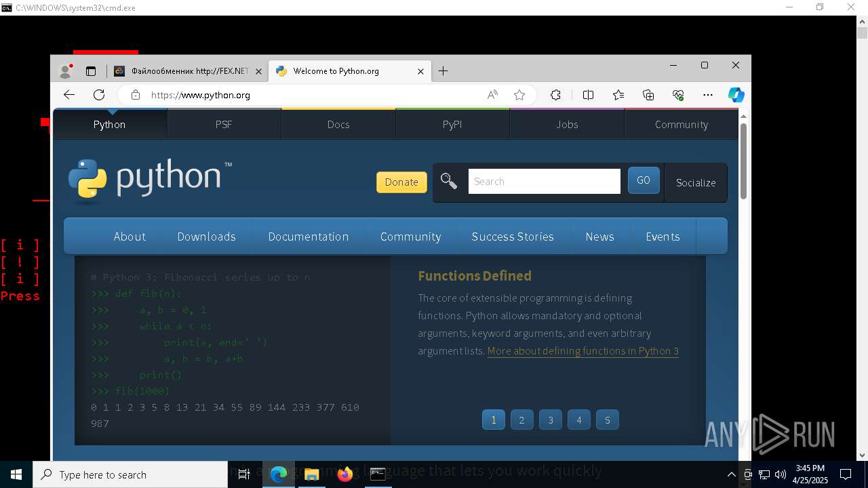The width and height of the screenshot is (868, 488).
Task: Switch to the FEX.NET browser tab
Action: [x=188, y=71]
